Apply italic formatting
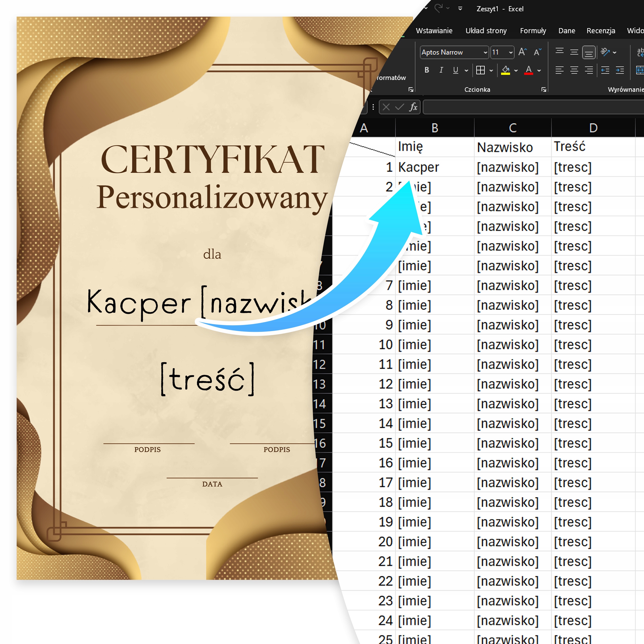The image size is (644, 644). (441, 70)
